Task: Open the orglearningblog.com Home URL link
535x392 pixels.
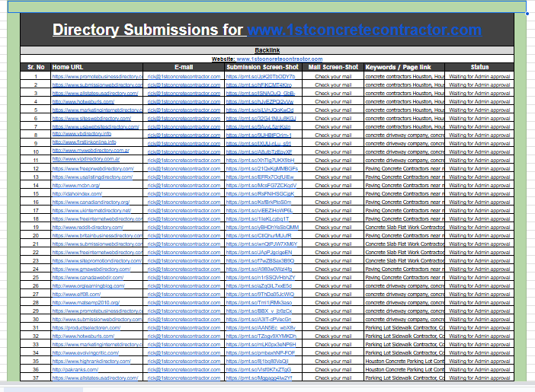Action: tap(88, 285)
